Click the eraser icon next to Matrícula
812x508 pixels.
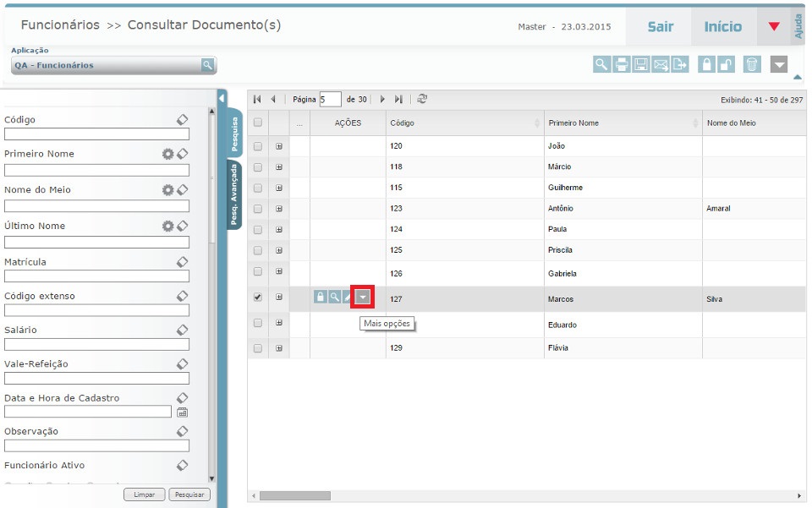pyautogui.click(x=182, y=262)
